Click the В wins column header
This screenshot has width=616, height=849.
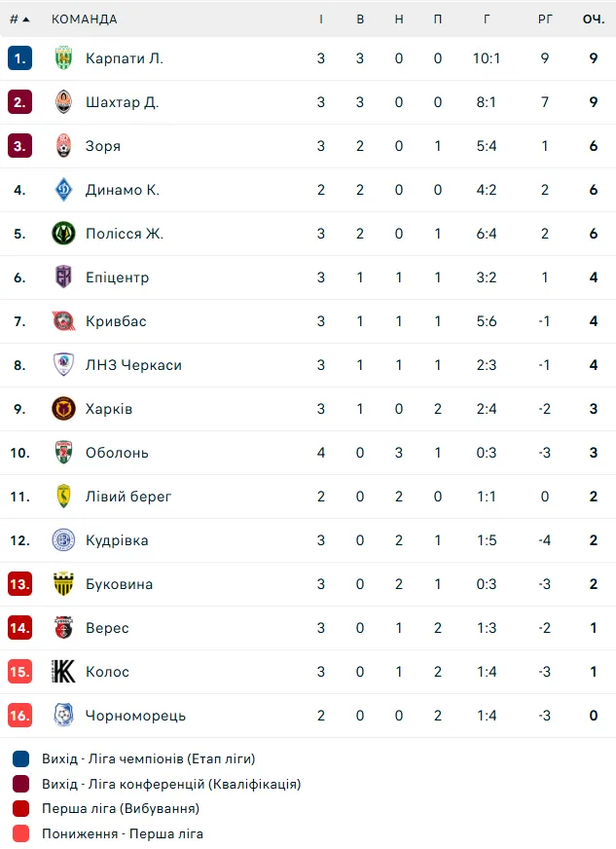[360, 18]
